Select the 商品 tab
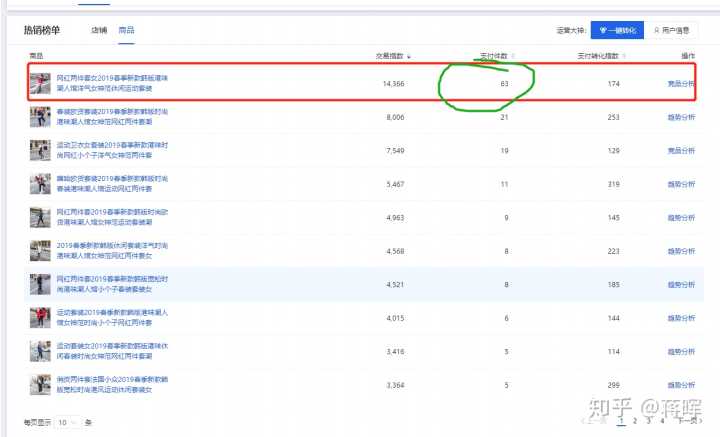 point(125,30)
